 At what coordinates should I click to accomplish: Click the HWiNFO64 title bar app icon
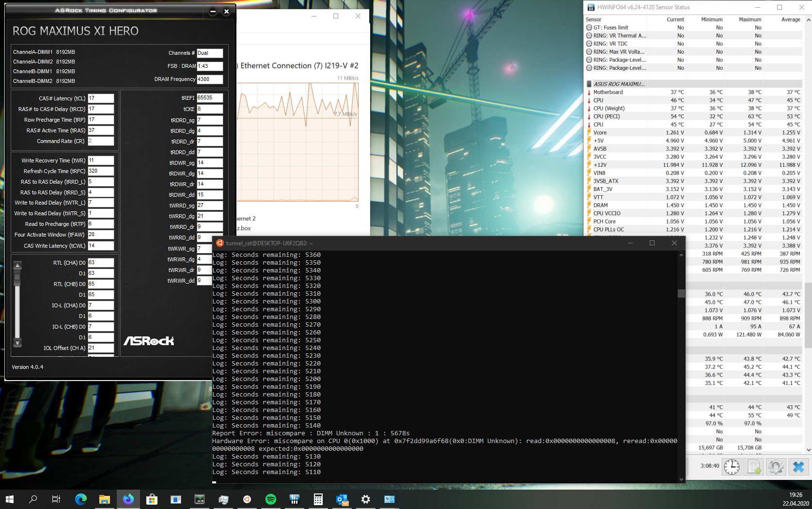tap(591, 7)
